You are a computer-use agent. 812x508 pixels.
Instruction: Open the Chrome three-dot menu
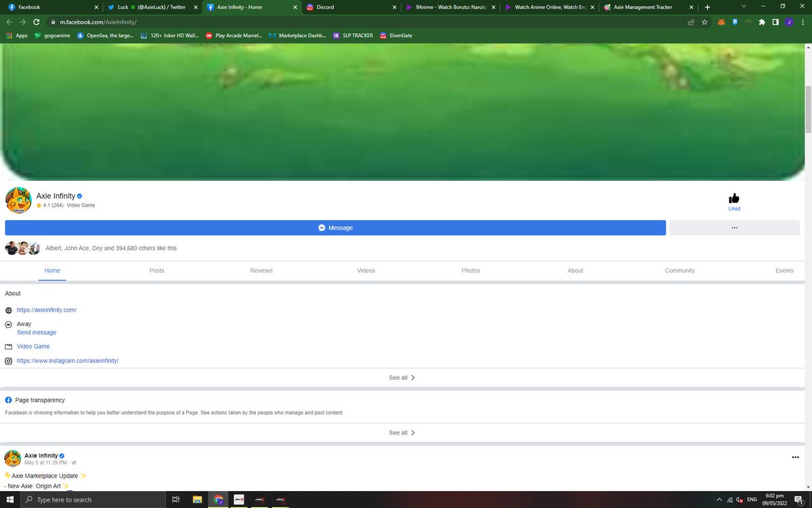[x=803, y=22]
